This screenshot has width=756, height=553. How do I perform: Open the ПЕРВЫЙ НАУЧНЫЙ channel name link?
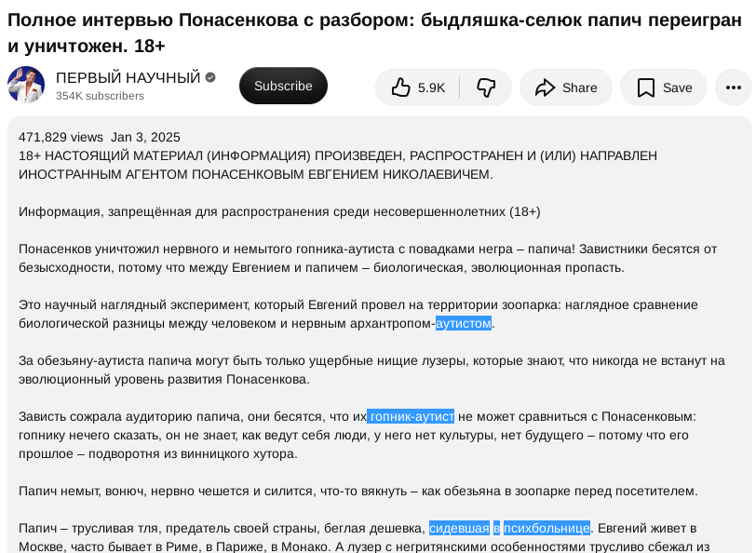pos(128,77)
